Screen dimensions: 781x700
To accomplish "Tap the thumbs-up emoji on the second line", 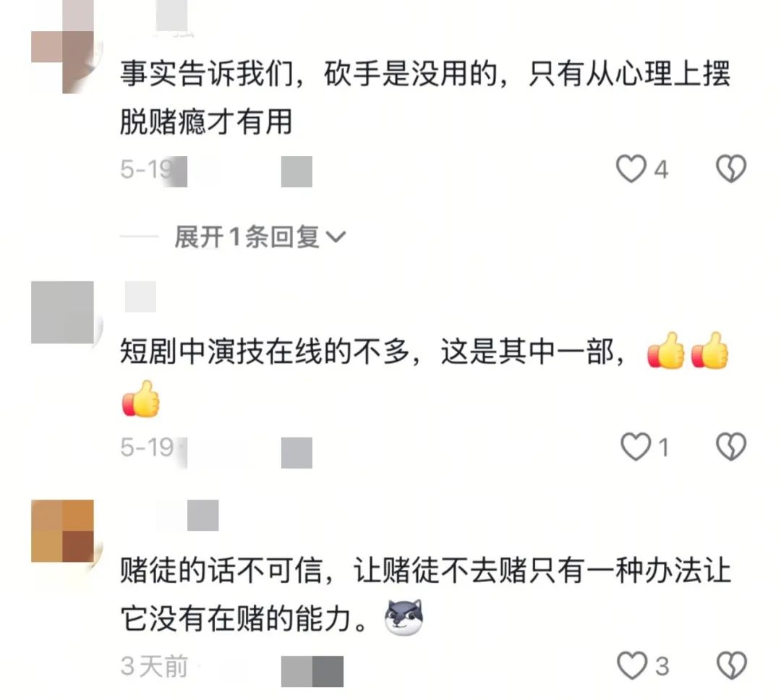I will [141, 398].
